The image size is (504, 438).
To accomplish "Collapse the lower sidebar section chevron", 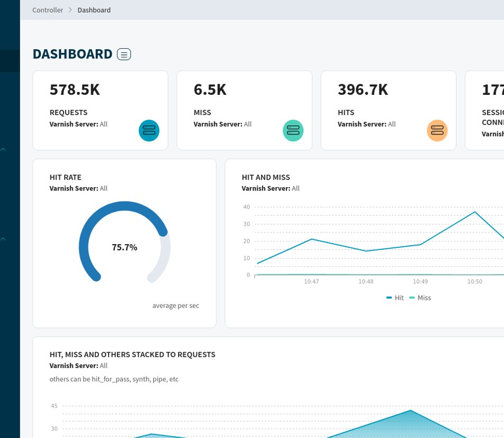I will click(3, 239).
